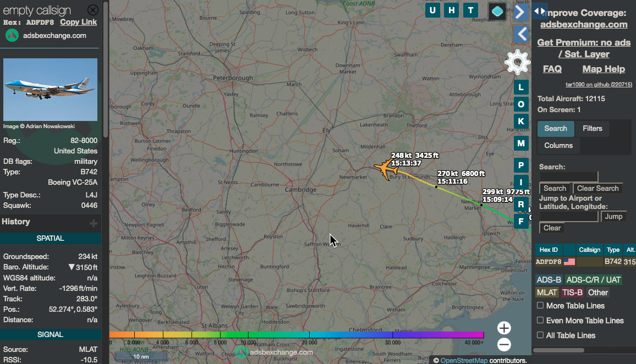The image size is (636, 364).
Task: Open the map layer selector diamond icon
Action: click(497, 12)
